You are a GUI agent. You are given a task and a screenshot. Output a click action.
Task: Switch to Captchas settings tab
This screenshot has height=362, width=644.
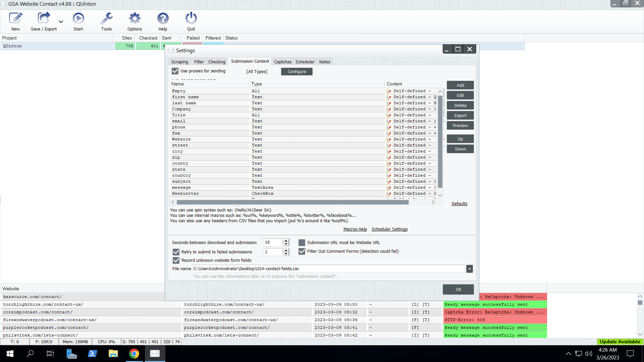click(283, 61)
